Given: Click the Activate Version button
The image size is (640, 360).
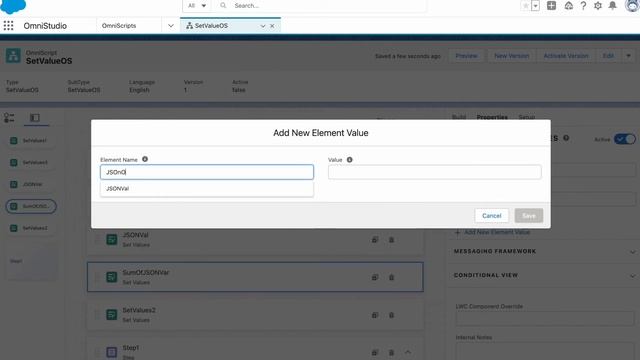Looking at the screenshot, I should tap(566, 56).
